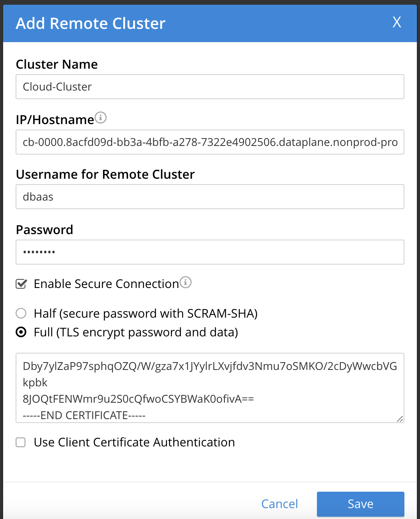Image resolution: width=420 pixels, height=519 pixels.
Task: Click the Enable Secure Connection info icon
Action: pos(186,283)
